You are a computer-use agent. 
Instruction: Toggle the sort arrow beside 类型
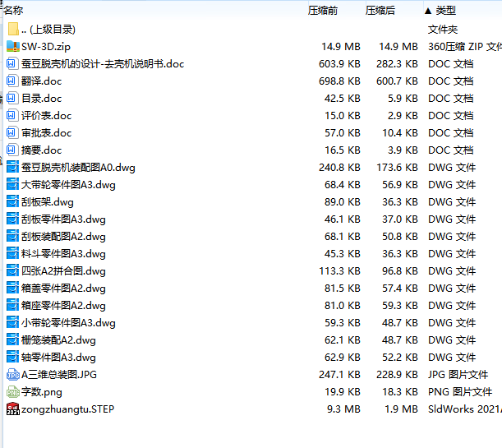(x=428, y=12)
